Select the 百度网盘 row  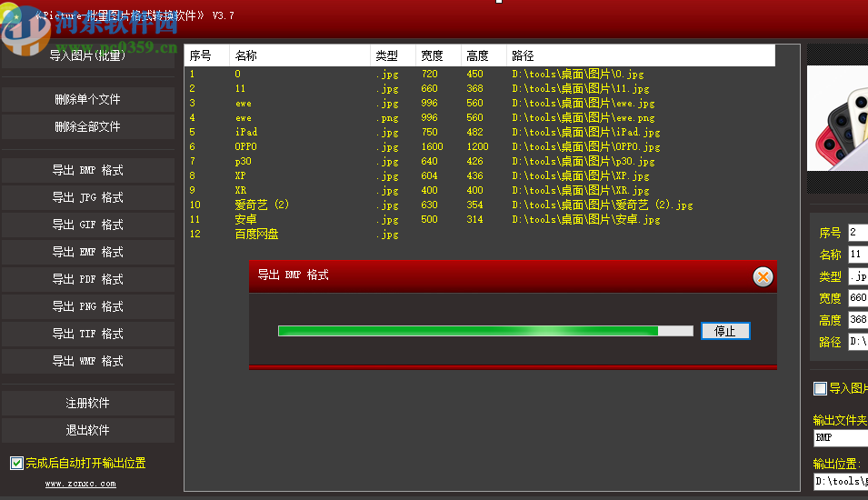pos(479,235)
